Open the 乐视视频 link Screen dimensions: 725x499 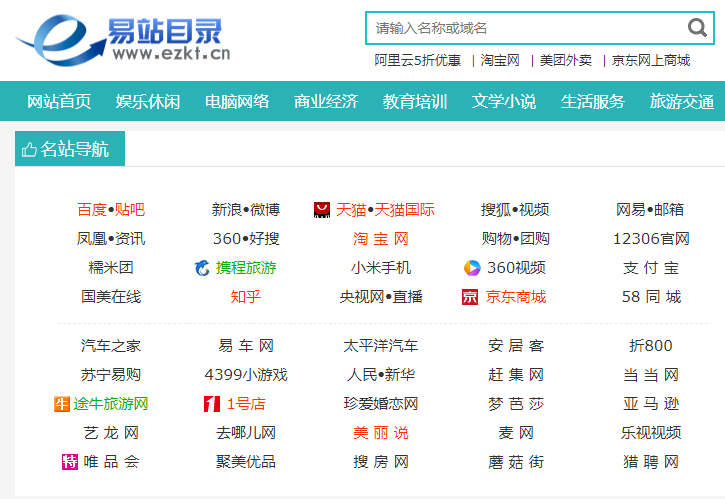pos(651,433)
